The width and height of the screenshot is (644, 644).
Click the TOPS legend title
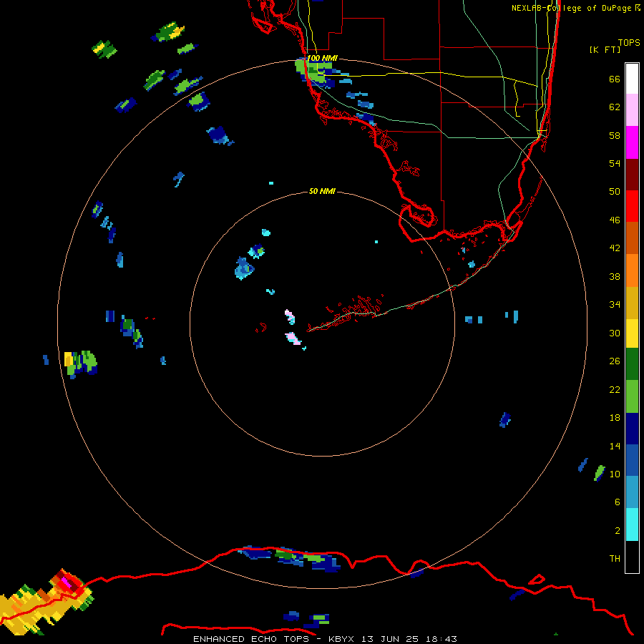(x=629, y=42)
